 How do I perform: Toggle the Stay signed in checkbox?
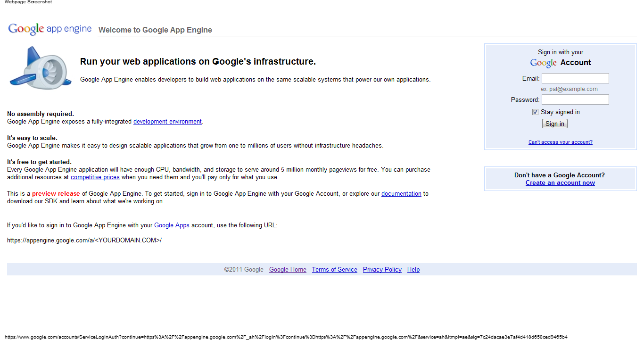coord(535,112)
